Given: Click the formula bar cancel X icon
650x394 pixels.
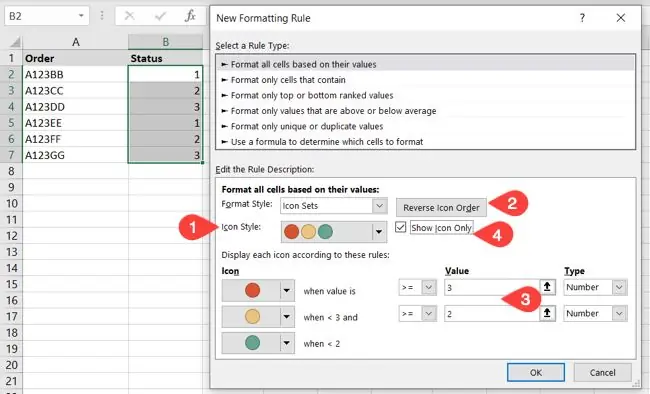Looking at the screenshot, I should pos(130,16).
